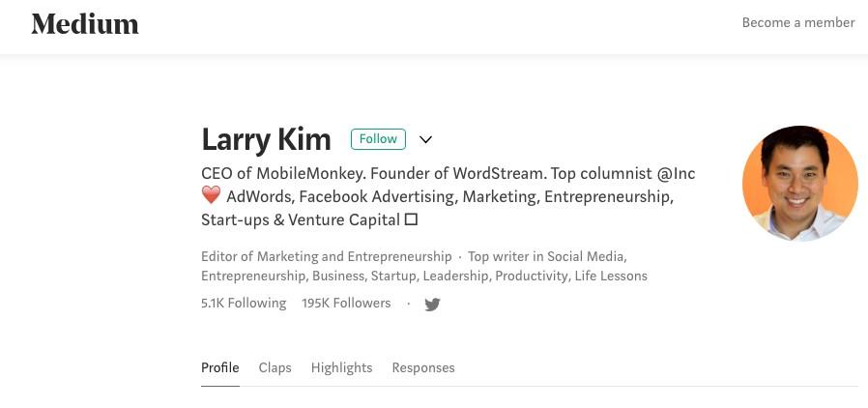Click Become a member
The width and height of the screenshot is (868, 408).
[x=797, y=22]
